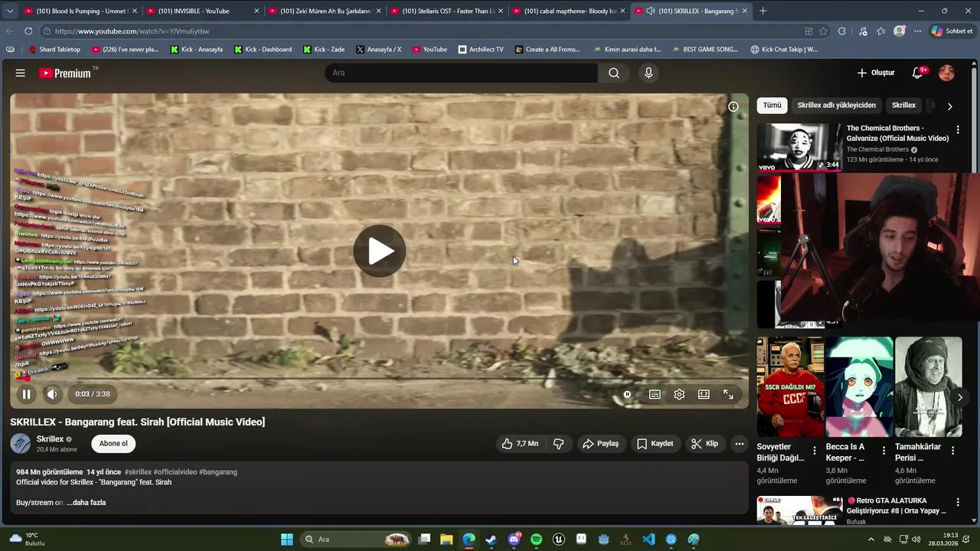Open video player settings gear
The height and width of the screenshot is (551, 980).
click(x=679, y=394)
